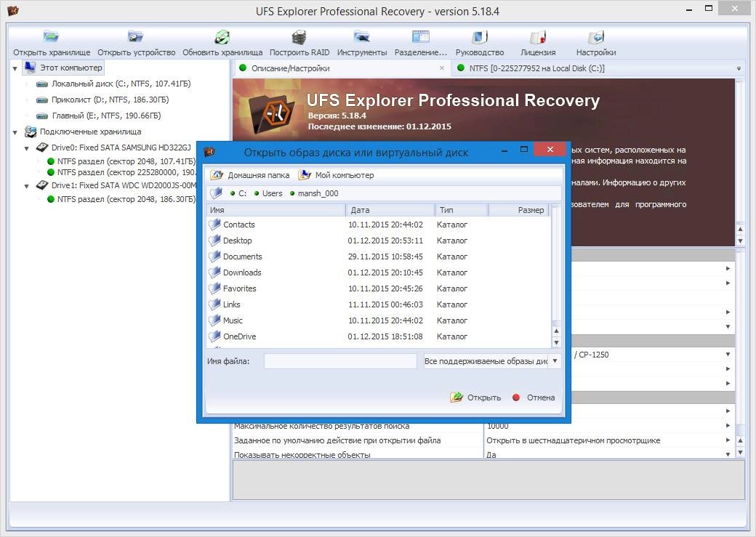Open the Tools (Инструменты) toolbar icon

(361, 36)
